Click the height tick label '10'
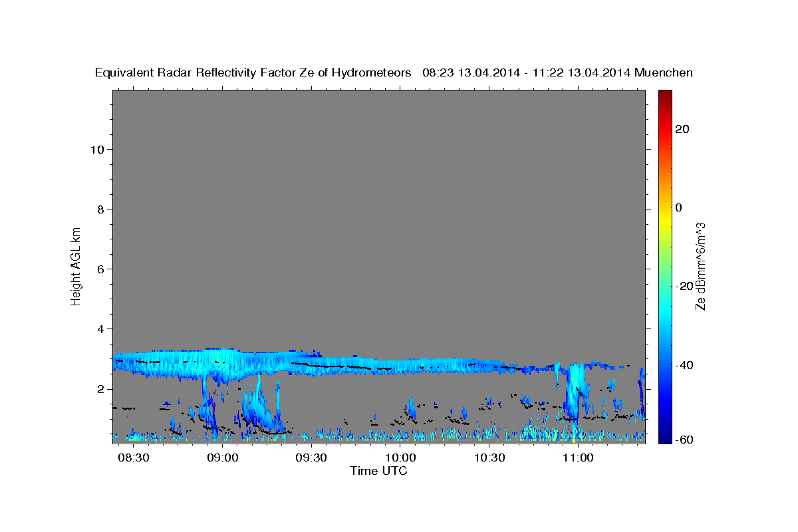 [x=98, y=149]
